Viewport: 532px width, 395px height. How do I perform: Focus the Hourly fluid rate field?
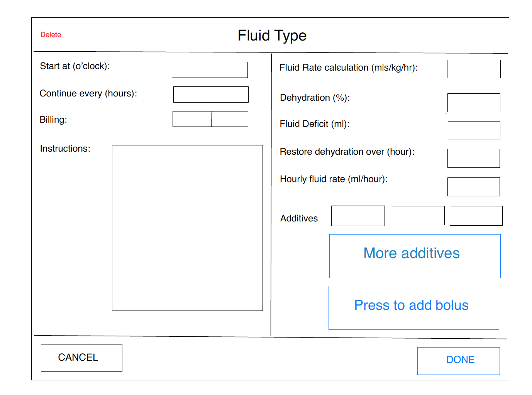click(x=474, y=187)
